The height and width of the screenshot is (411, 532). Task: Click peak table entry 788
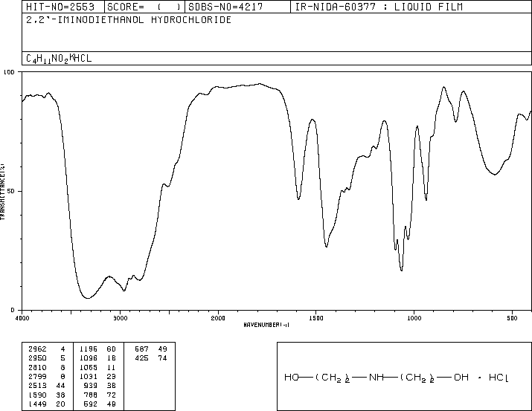coord(91,395)
